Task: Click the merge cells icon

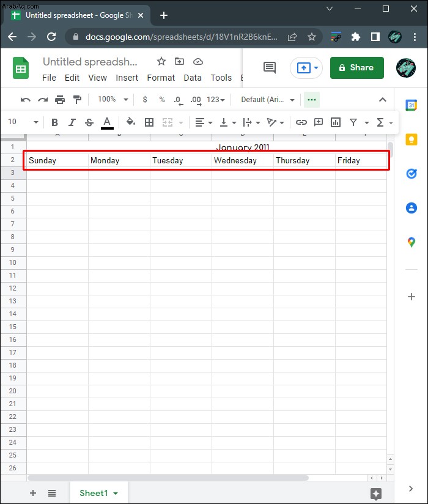Action: click(x=168, y=122)
